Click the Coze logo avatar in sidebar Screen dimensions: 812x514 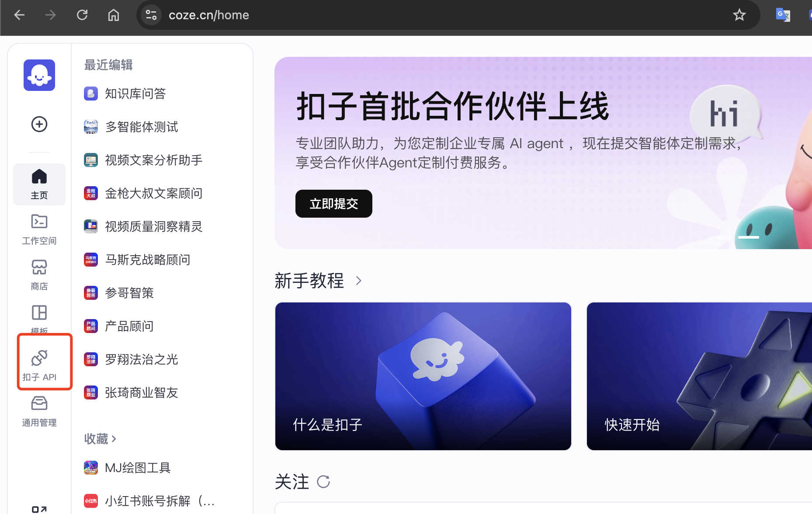(39, 75)
